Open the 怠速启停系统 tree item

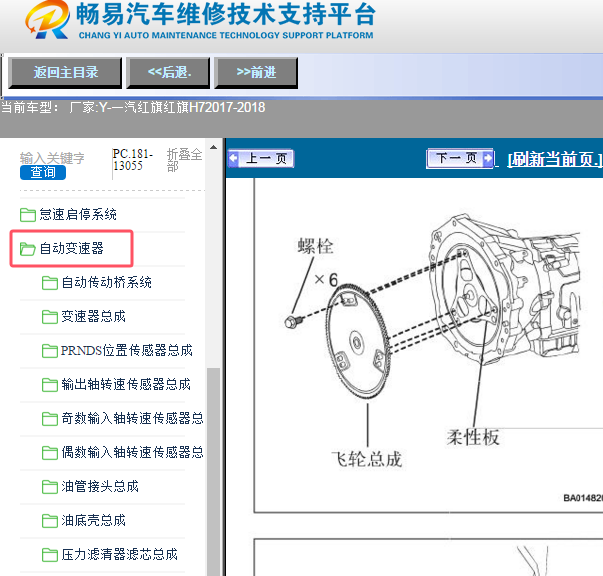coord(78,215)
